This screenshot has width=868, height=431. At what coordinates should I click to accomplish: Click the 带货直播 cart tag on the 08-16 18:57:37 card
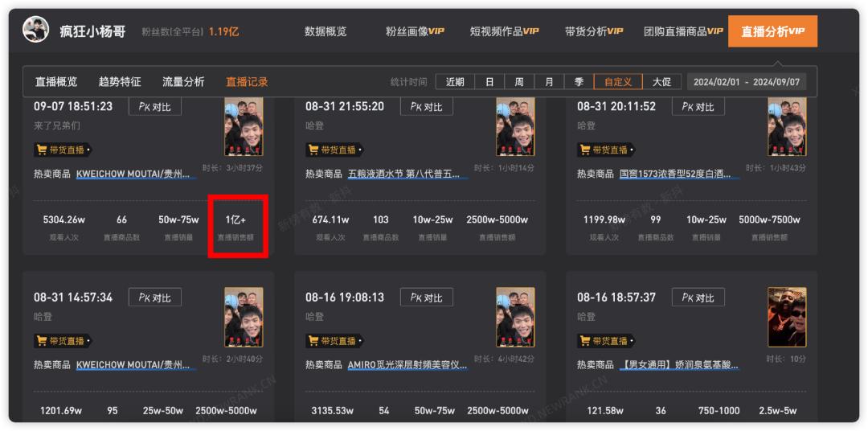click(x=606, y=341)
